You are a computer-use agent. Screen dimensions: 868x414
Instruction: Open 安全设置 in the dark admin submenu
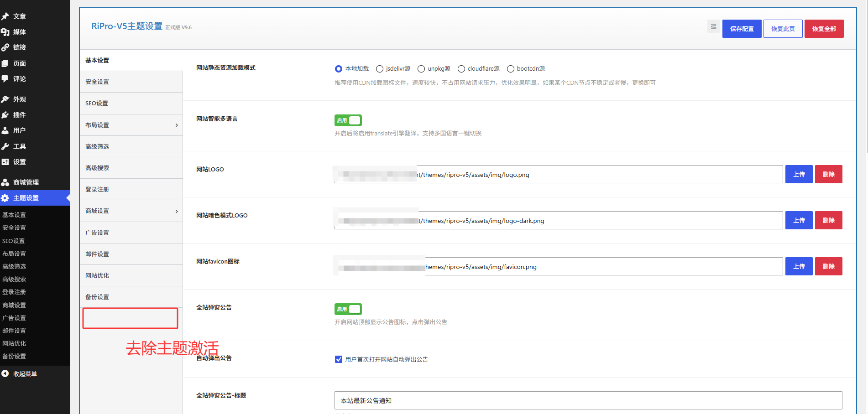click(14, 228)
